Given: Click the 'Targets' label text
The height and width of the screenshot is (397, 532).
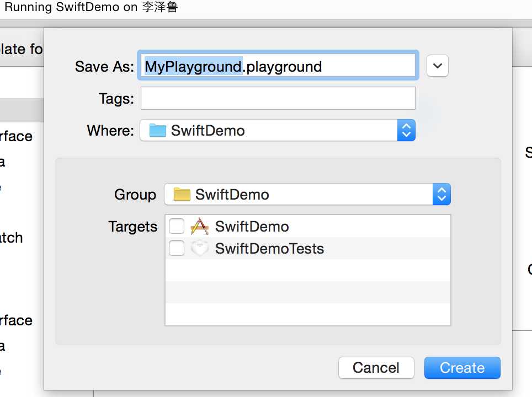Looking at the screenshot, I should [133, 227].
